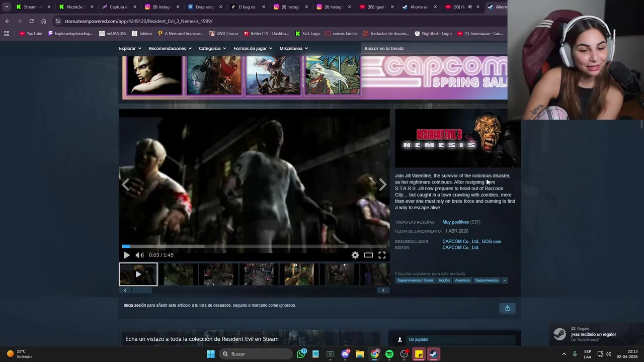Open the Formas de jugar dropdown
The width and height of the screenshot is (644, 362).
pos(253,48)
